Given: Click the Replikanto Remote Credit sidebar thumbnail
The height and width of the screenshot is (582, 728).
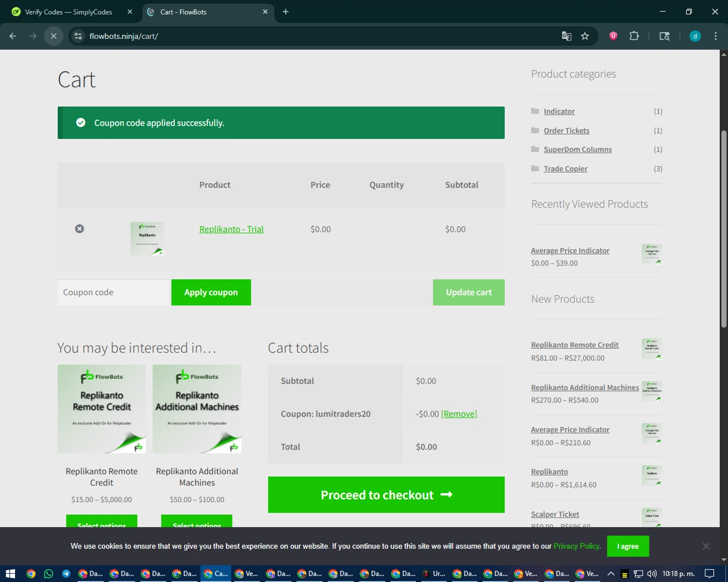Looking at the screenshot, I should pyautogui.click(x=652, y=349).
